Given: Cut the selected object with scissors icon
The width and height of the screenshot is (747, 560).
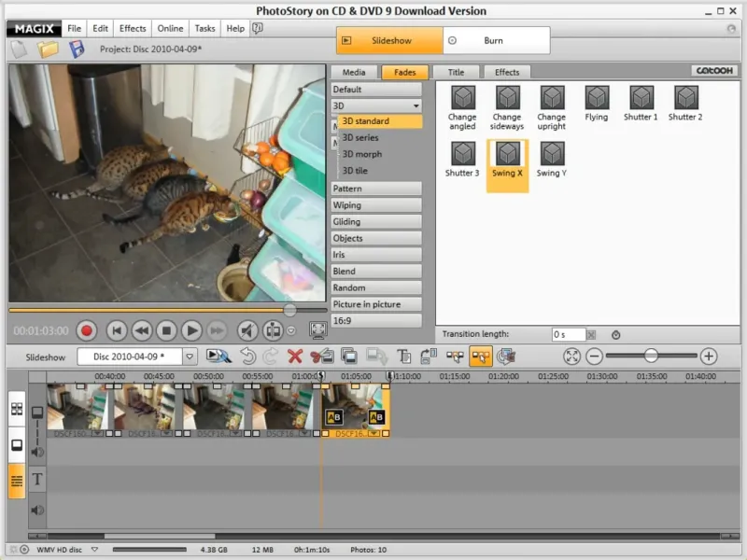Looking at the screenshot, I should tap(322, 357).
